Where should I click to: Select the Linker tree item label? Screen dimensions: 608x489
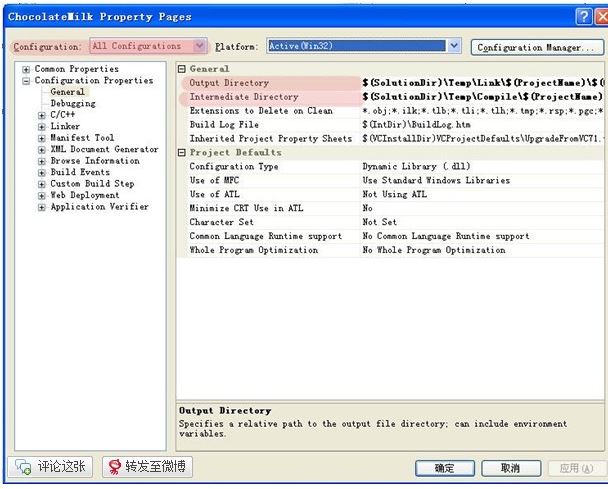65,126
